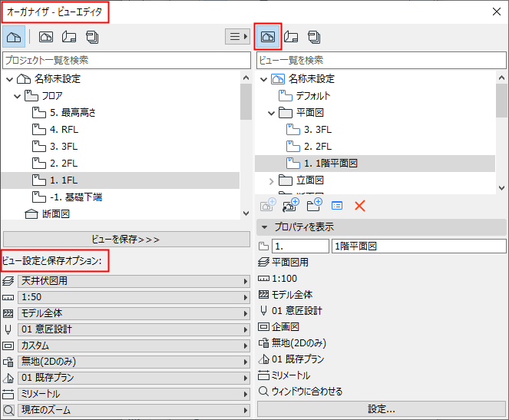This screenshot has width=509, height=420.
Task: Open model view options dropdown カスタム
Action: point(134,346)
